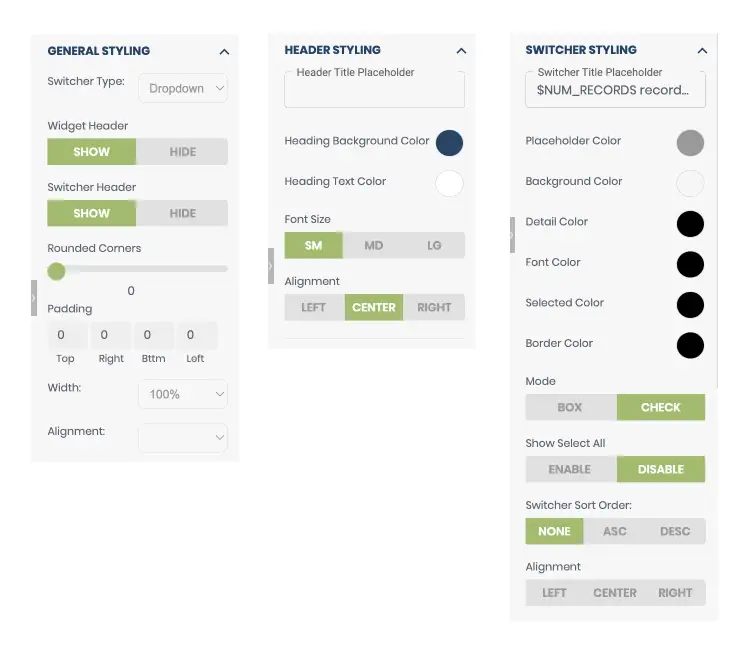Collapse the General Styling section chevron
This screenshot has width=755, height=652.
[224, 52]
